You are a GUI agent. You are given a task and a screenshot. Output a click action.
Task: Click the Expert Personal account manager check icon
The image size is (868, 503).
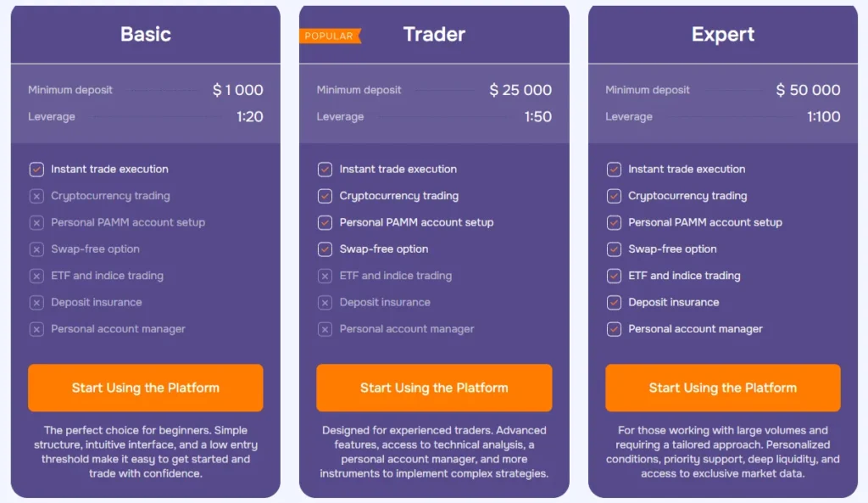pos(614,329)
